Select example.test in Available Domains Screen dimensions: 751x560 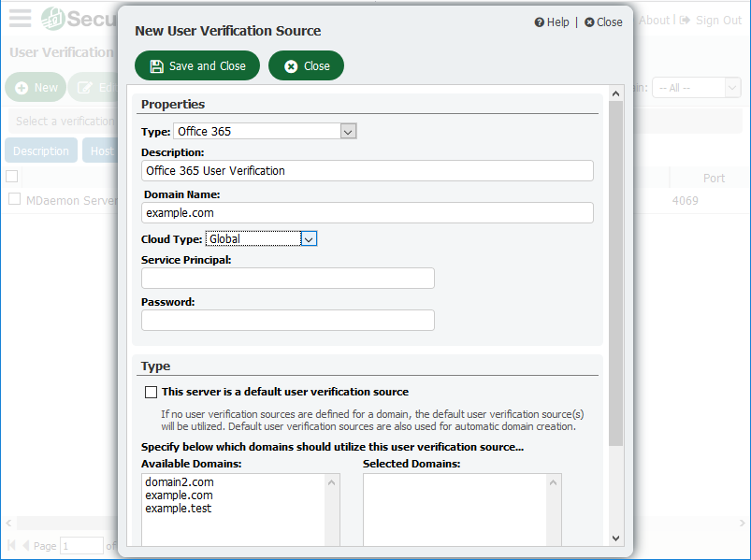click(x=179, y=509)
